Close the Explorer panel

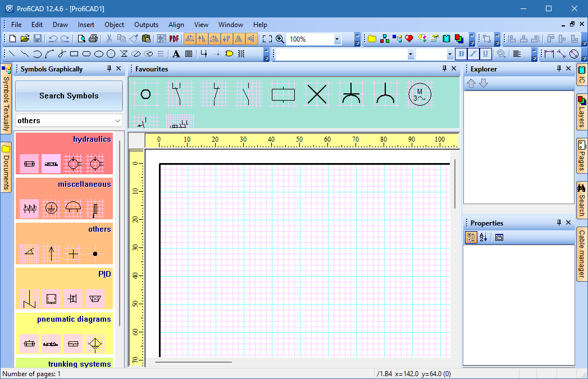pos(569,69)
